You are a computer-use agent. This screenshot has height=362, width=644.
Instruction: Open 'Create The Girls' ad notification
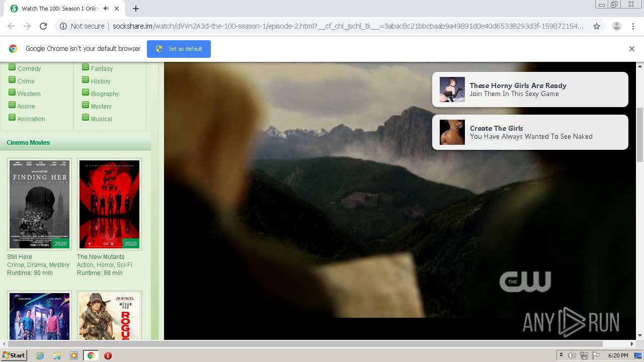[530, 132]
